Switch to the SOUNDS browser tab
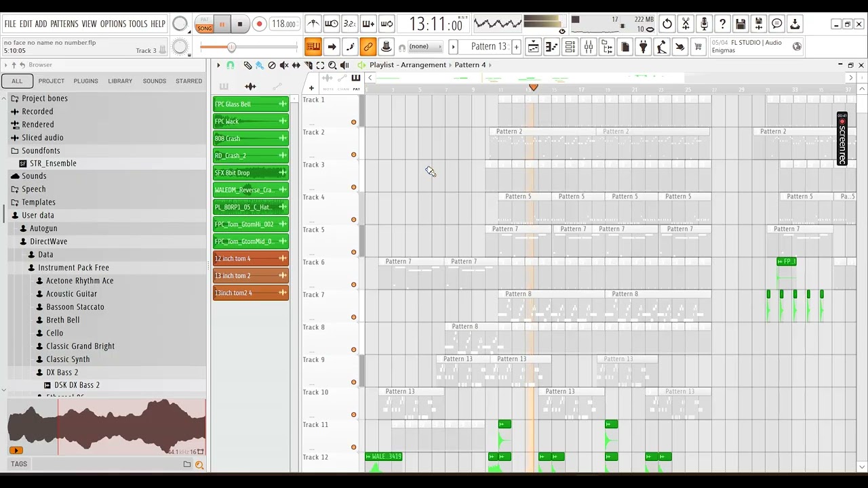 (x=154, y=81)
